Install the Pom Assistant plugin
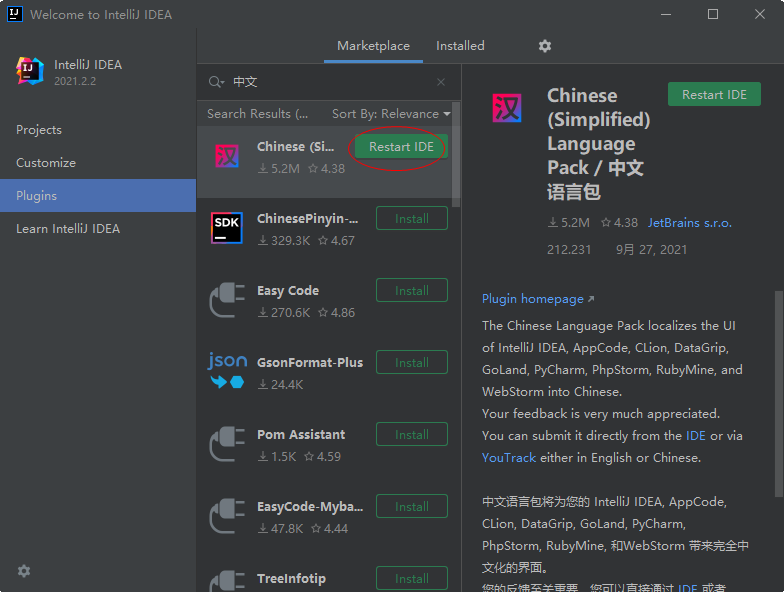The height and width of the screenshot is (592, 784). click(412, 434)
